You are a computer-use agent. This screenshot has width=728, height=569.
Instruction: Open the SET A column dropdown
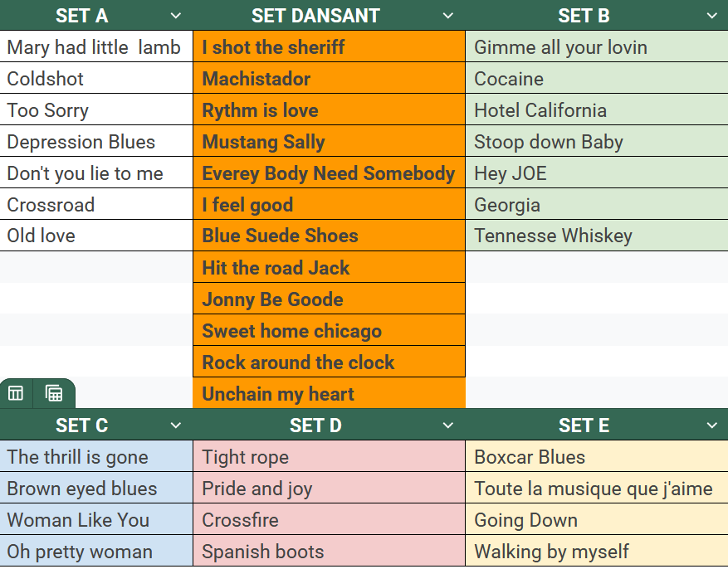coord(175,16)
